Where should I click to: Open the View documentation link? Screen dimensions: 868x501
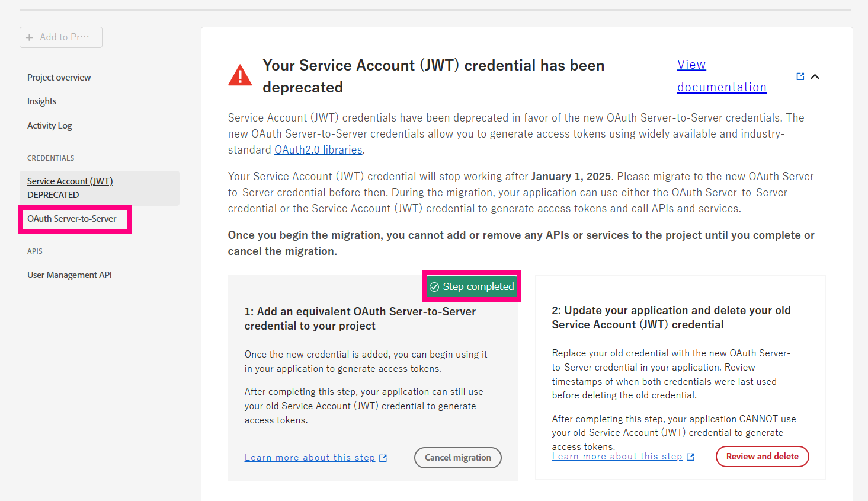(x=722, y=76)
